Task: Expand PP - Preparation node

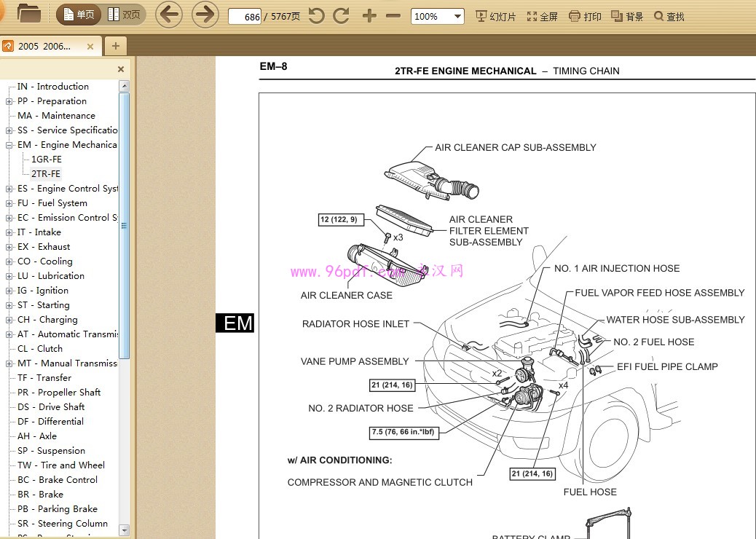Action: 9,101
